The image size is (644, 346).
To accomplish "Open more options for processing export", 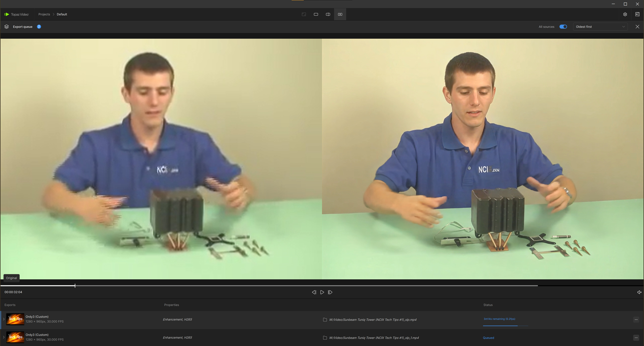I will [636, 320].
